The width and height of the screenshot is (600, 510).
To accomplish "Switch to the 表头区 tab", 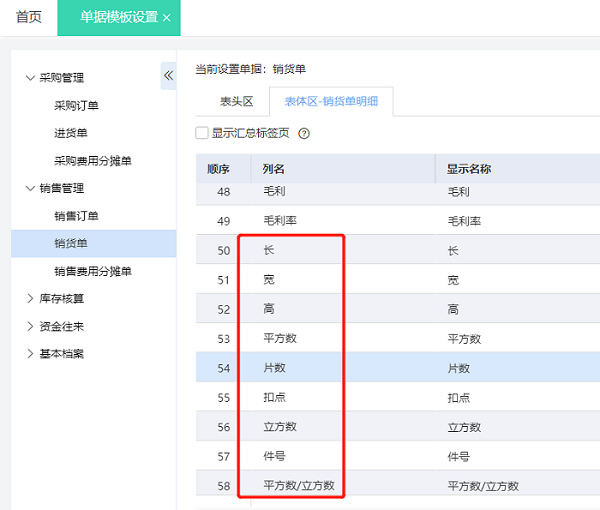I will pyautogui.click(x=237, y=102).
